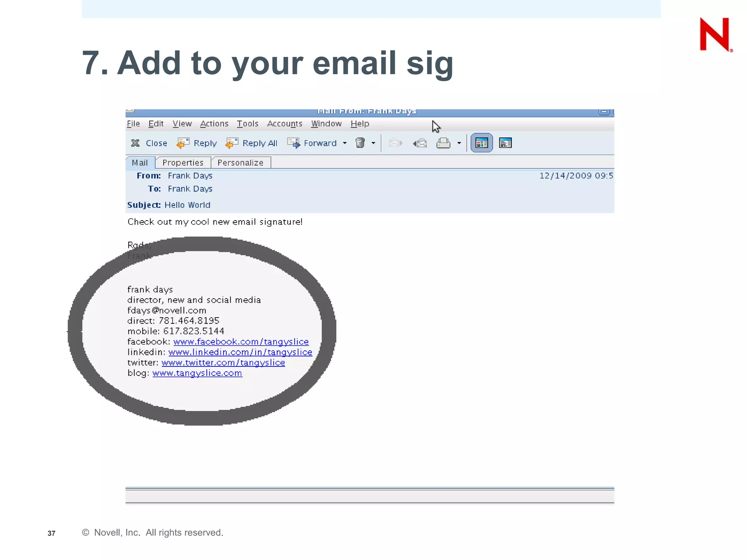Screen dimensions: 747x560
Task: Click the Reply button
Action: click(197, 143)
